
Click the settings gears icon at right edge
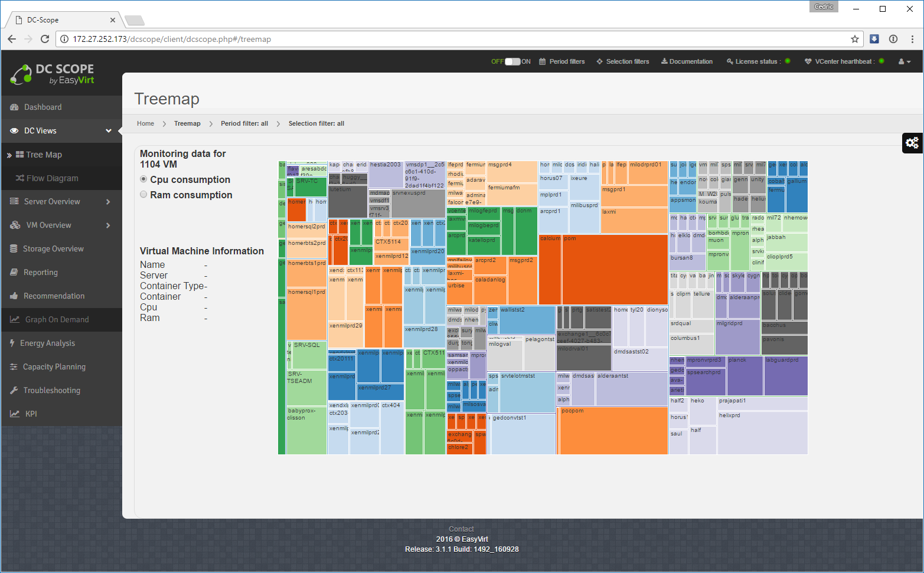912,143
